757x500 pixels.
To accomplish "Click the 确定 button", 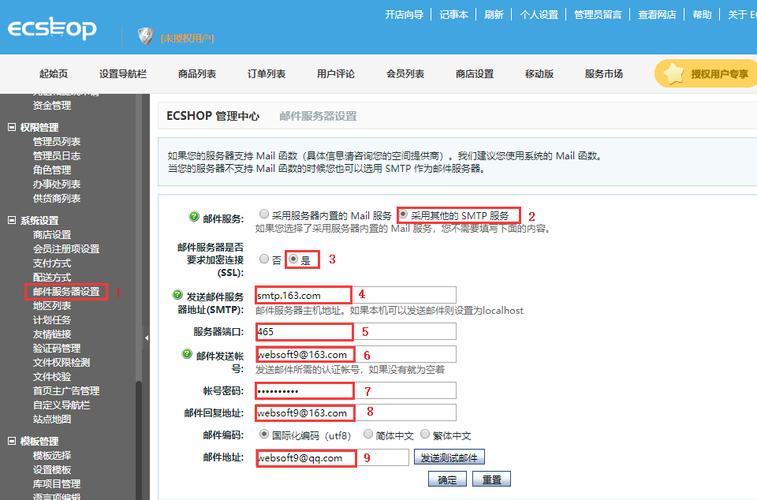I will tap(447, 479).
